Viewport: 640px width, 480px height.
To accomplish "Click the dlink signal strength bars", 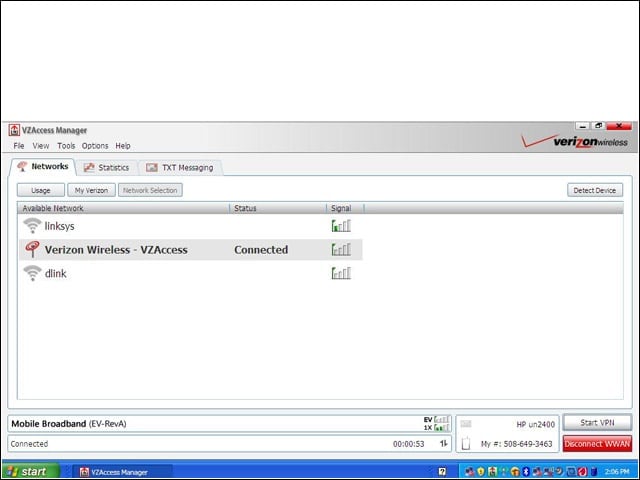I will click(x=341, y=273).
